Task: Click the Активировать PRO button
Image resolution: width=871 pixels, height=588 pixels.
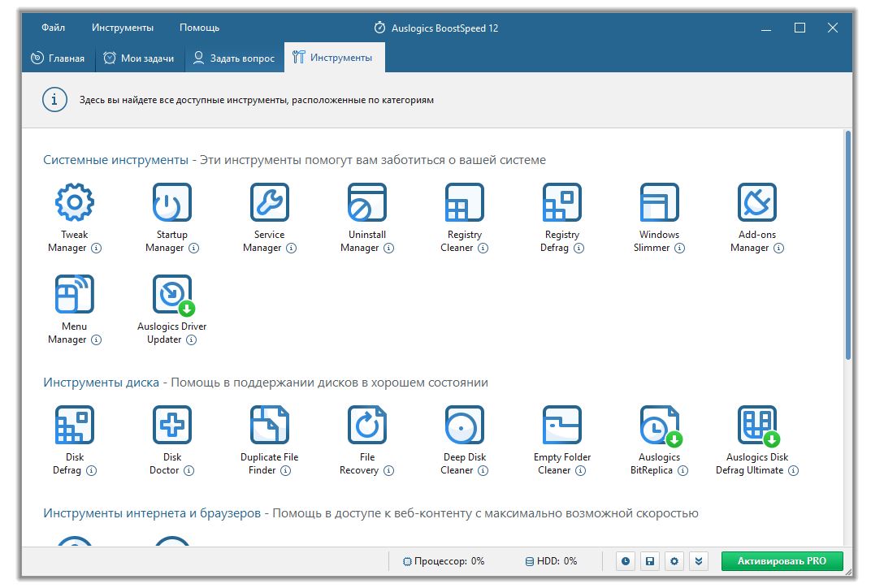Action: click(x=782, y=561)
